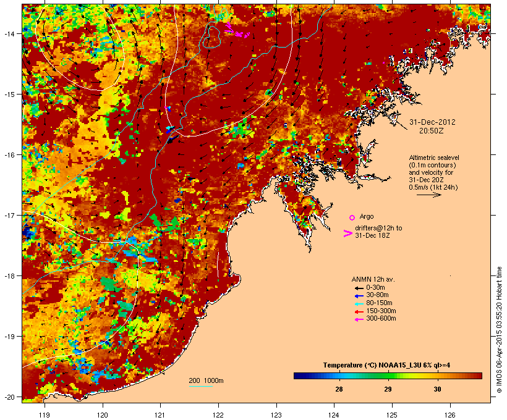Click the cyan 80-150m arrow legend icon
Viewport: 507px width, 420px height.
click(x=359, y=304)
